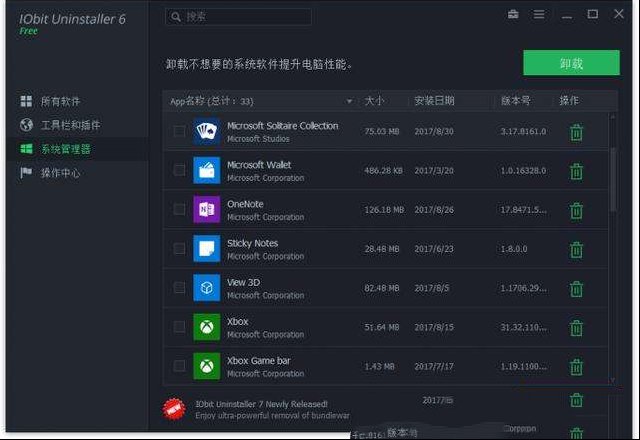Check the OneNote checkbox
The height and width of the screenshot is (440, 640).
click(x=179, y=209)
